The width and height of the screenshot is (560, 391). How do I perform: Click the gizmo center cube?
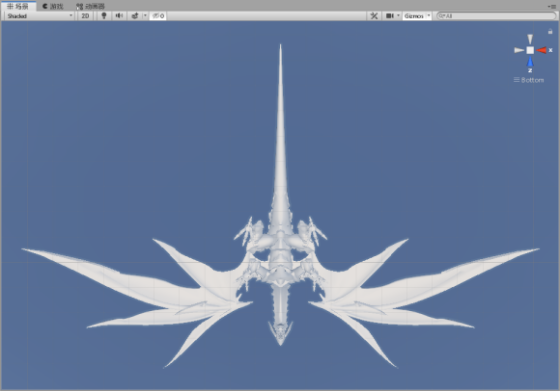coord(530,50)
